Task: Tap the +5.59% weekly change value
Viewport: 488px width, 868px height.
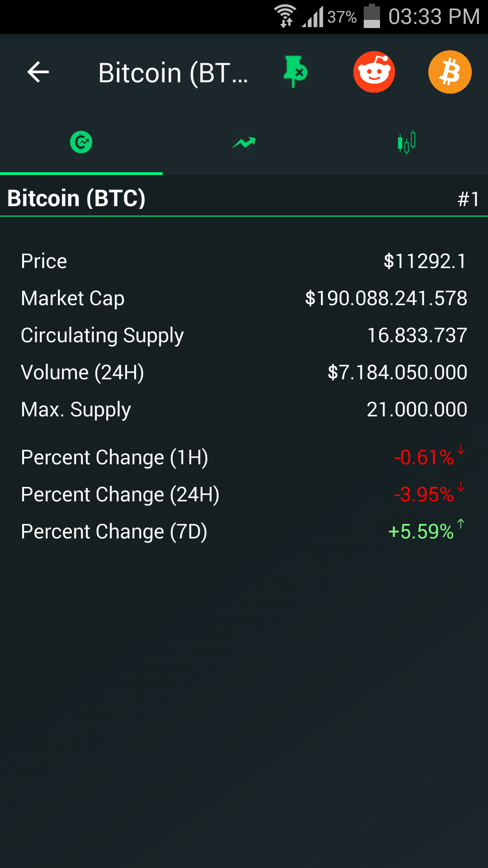Action: click(x=421, y=532)
